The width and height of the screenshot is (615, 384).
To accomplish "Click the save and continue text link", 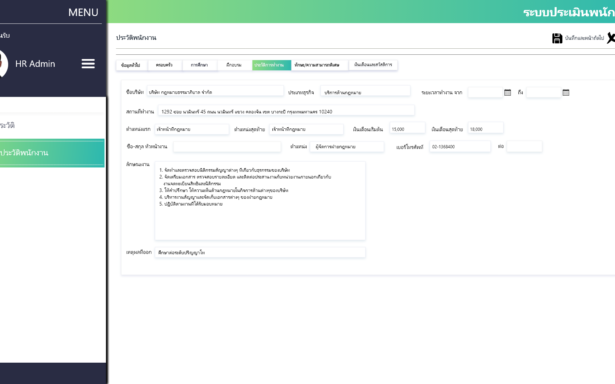I will point(584,38).
